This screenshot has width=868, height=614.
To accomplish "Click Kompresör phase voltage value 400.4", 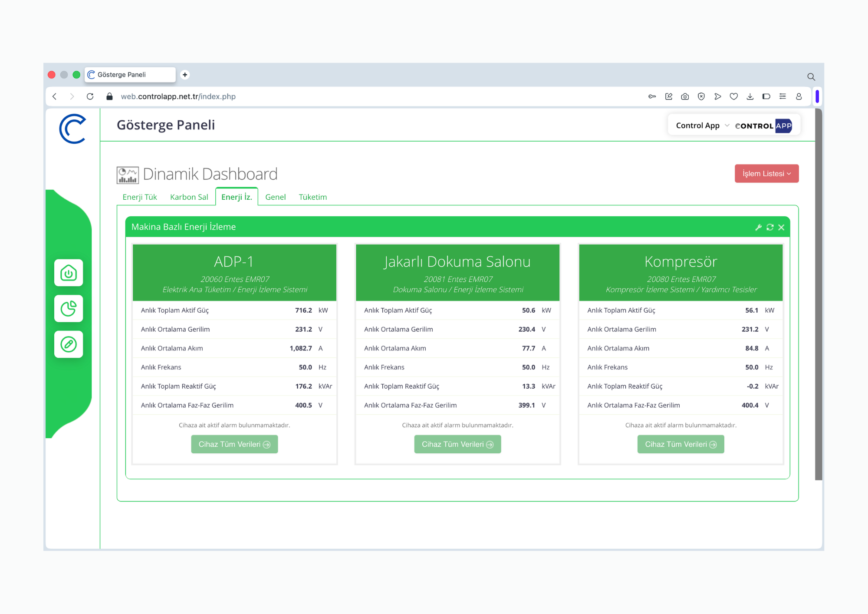I will coord(750,405).
